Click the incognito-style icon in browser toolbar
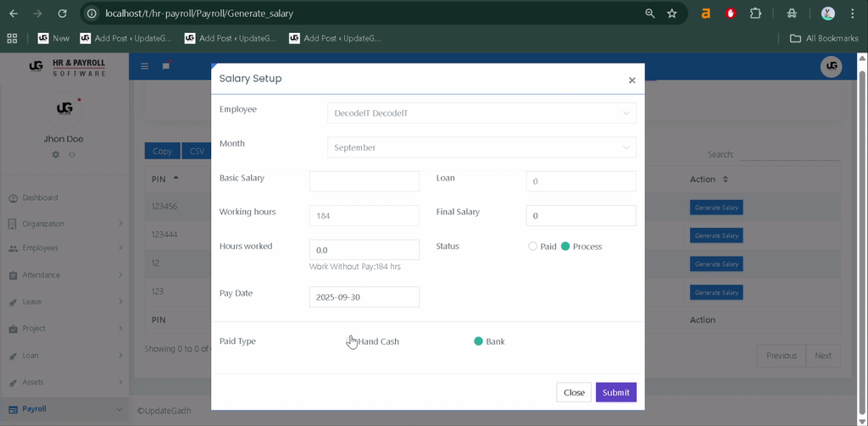The width and height of the screenshot is (868, 426). [793, 14]
